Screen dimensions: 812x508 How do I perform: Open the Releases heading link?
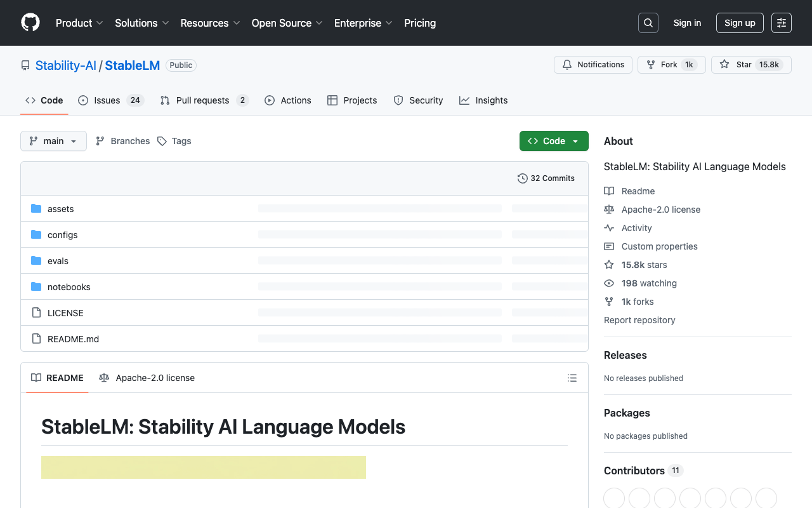(x=625, y=355)
